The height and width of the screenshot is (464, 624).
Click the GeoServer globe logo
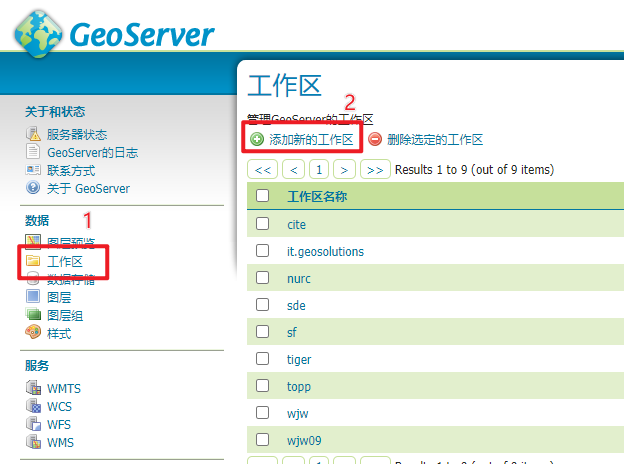tap(38, 34)
